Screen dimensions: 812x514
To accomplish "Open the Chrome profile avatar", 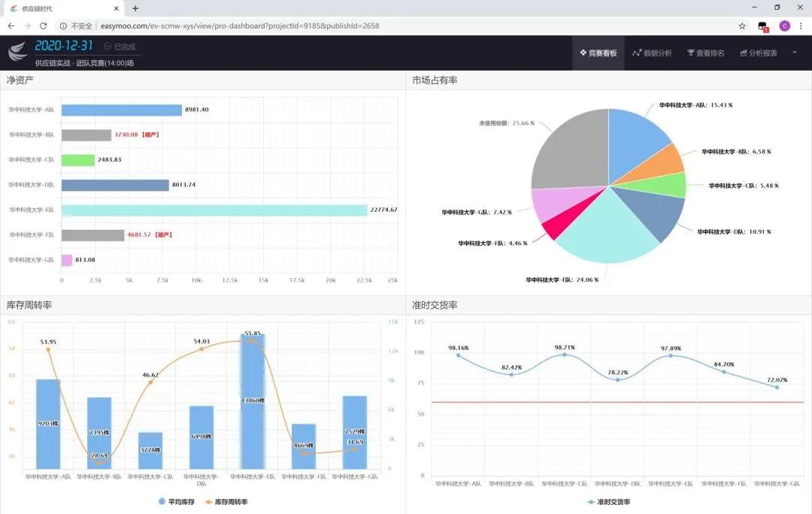I will pyautogui.click(x=784, y=26).
